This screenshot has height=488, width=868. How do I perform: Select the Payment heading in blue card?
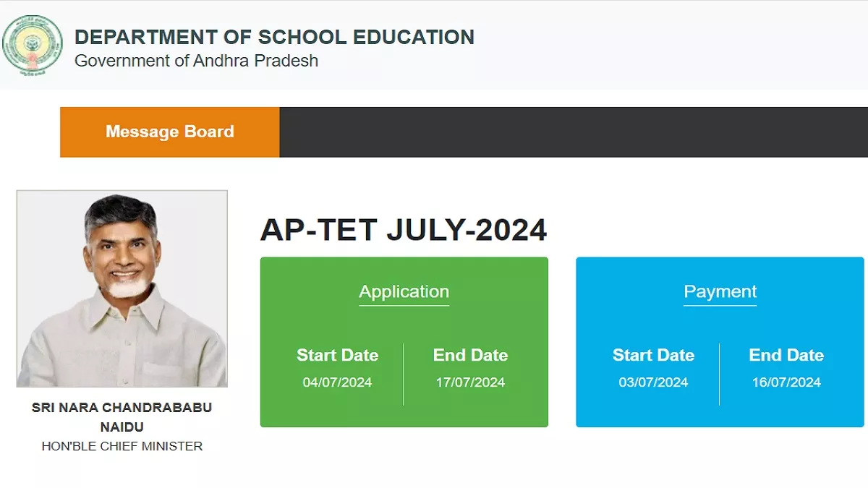coord(720,292)
